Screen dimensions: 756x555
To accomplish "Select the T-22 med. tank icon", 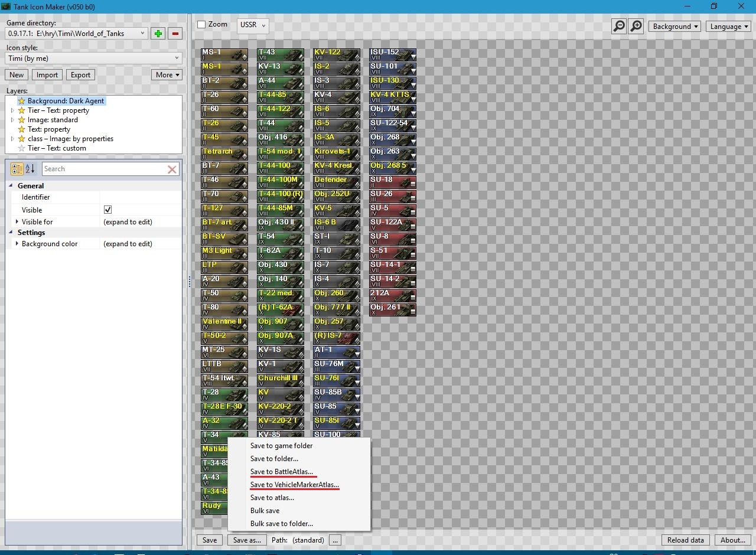I will [281, 296].
